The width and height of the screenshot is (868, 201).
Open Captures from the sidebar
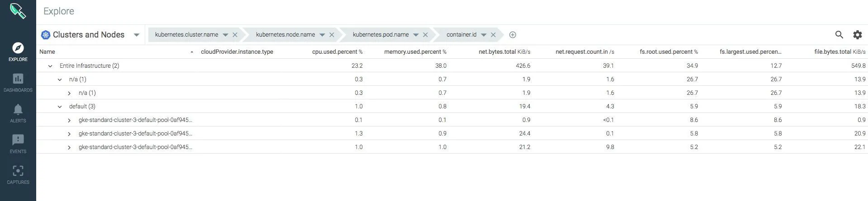tap(18, 171)
